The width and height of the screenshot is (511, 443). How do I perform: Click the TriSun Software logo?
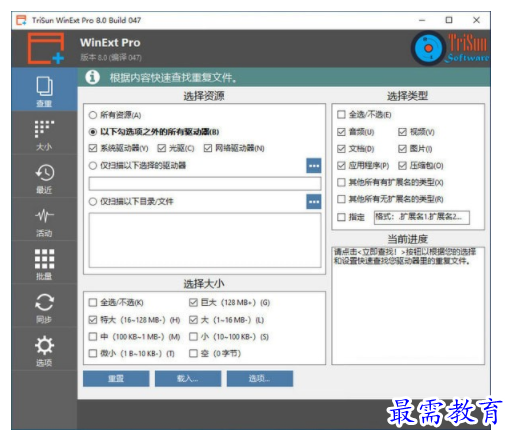point(450,48)
